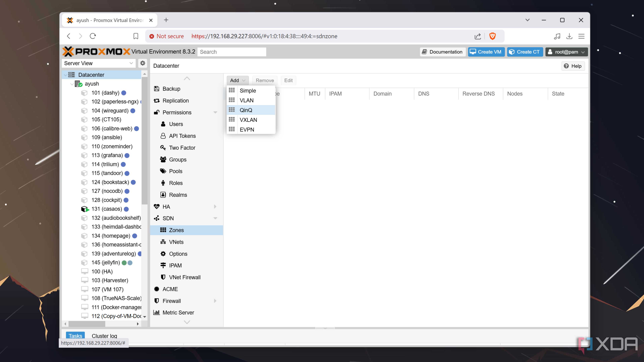Viewport: 644px width, 362px height.
Task: Click Create VM button
Action: click(486, 52)
